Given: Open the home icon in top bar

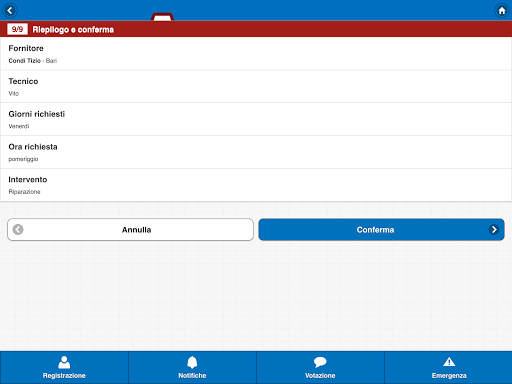Looking at the screenshot, I should (x=502, y=11).
